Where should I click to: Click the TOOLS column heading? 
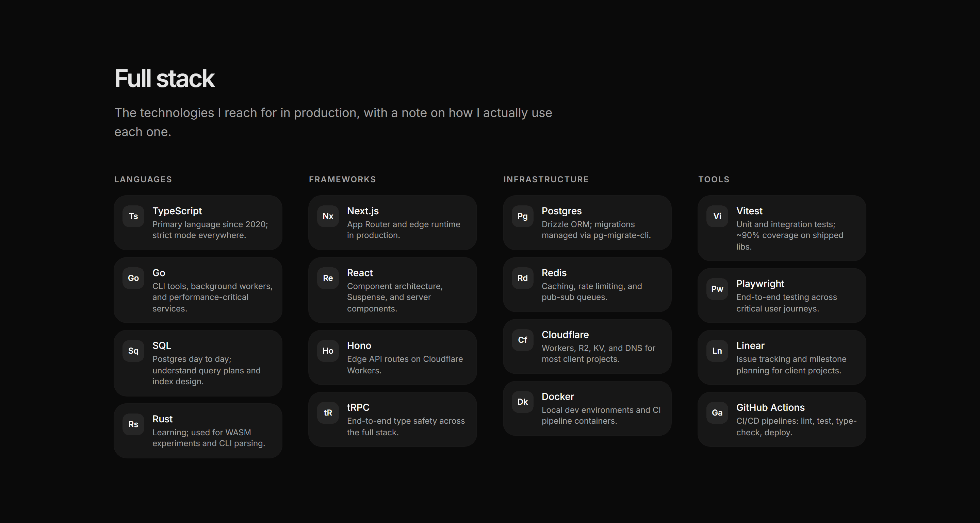coord(714,180)
